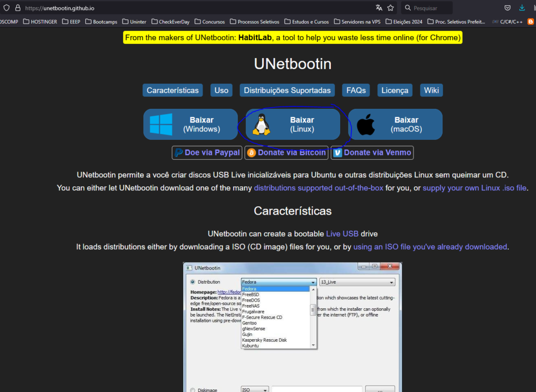Bookmark this page with the star icon
Viewport: 536px width, 392px height.
coord(390,8)
